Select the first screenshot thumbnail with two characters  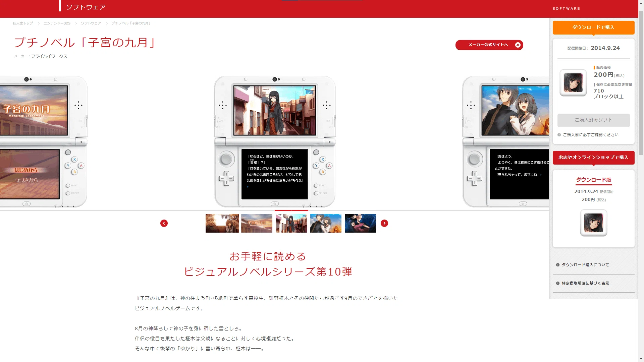[x=222, y=223]
